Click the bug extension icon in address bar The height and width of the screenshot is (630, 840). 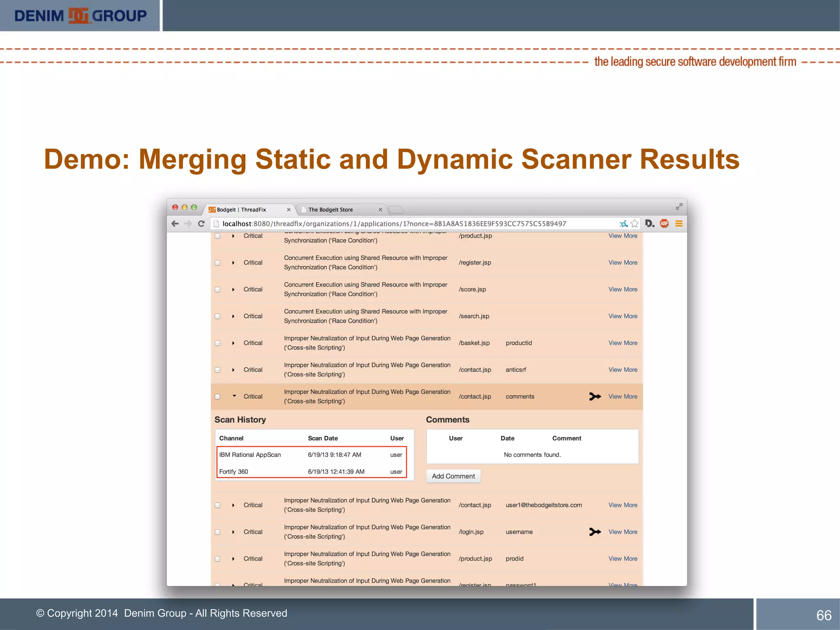(623, 224)
